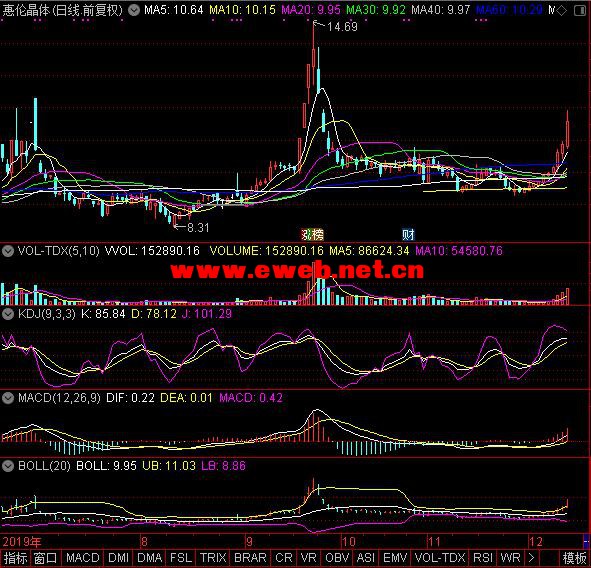Click the blue zoom box on the time axis
The height and width of the screenshot is (568, 591).
[587, 542]
